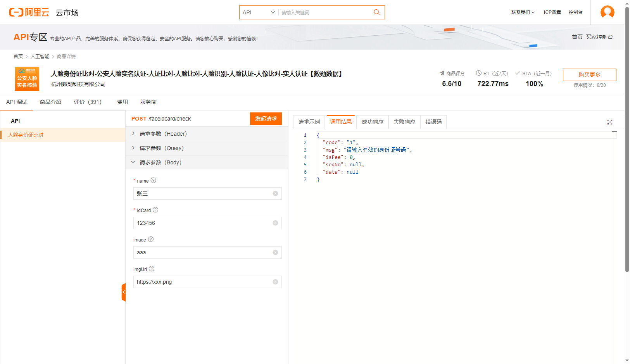630x364 pixels.
Task: Click the Alibaba Cloud logo
Action: point(29,12)
